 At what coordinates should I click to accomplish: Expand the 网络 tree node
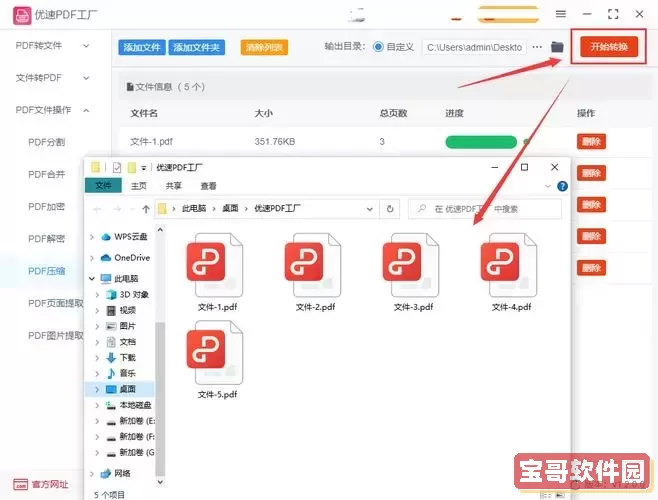(x=92, y=474)
